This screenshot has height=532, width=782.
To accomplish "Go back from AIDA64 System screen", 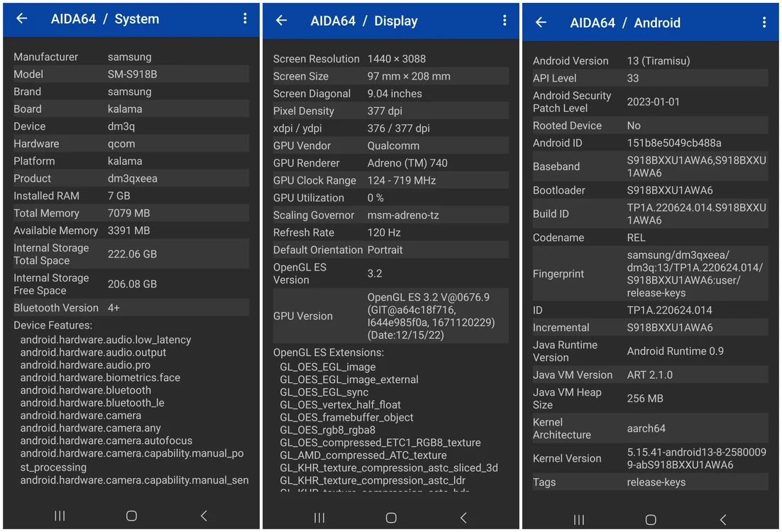I will 21,19.
